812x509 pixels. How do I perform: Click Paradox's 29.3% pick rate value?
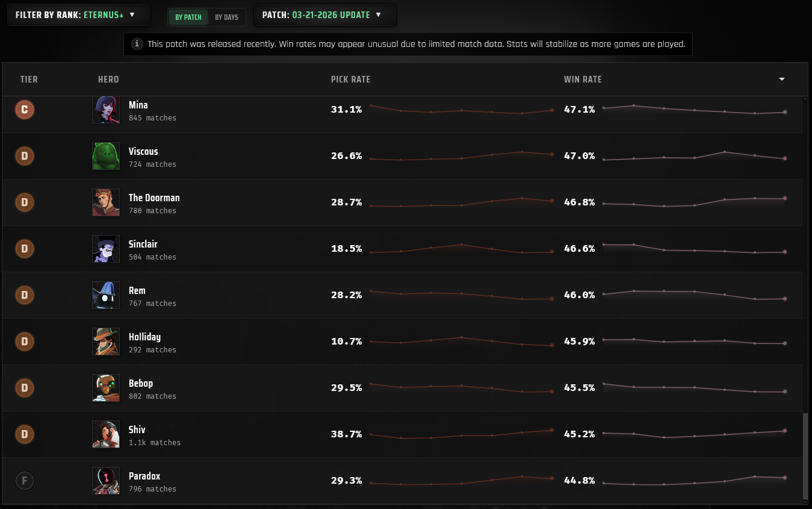coord(347,481)
